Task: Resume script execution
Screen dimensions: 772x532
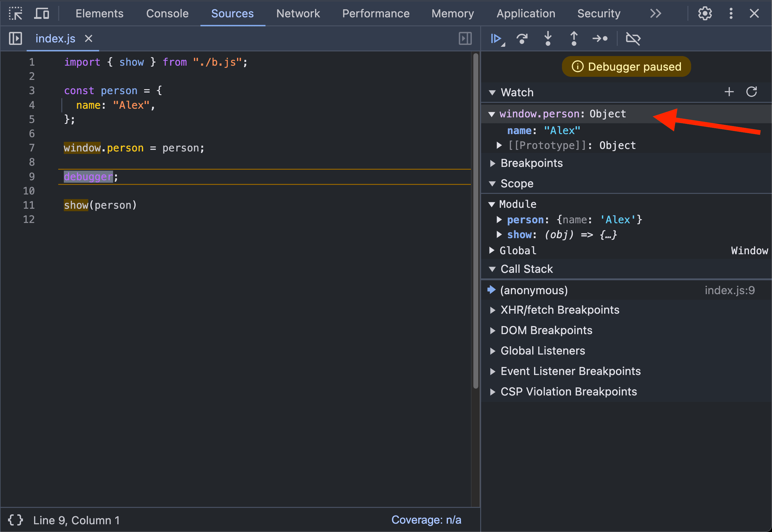Action: [x=497, y=39]
